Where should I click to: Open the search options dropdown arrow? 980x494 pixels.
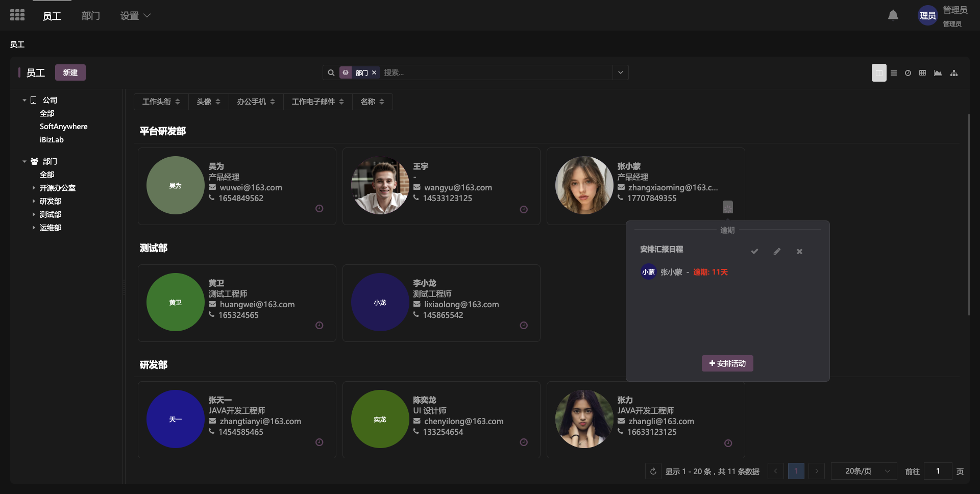click(x=620, y=72)
